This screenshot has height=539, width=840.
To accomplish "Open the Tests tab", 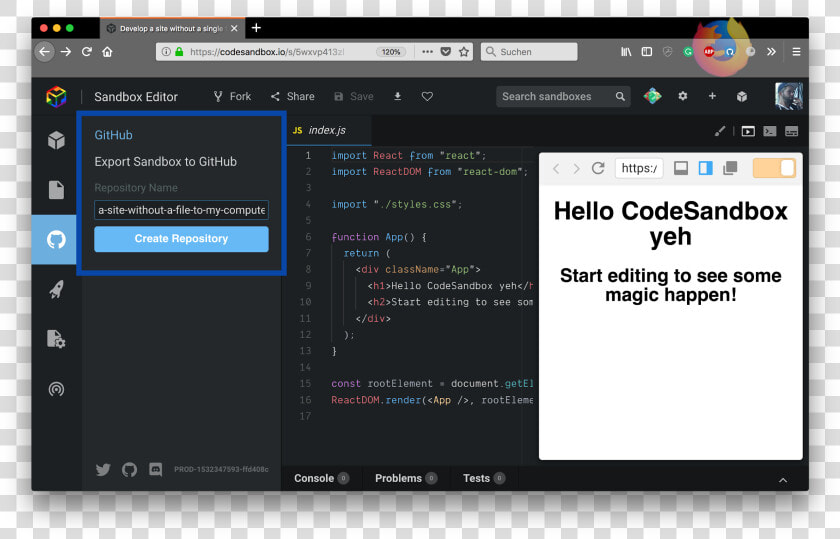I will (484, 478).
